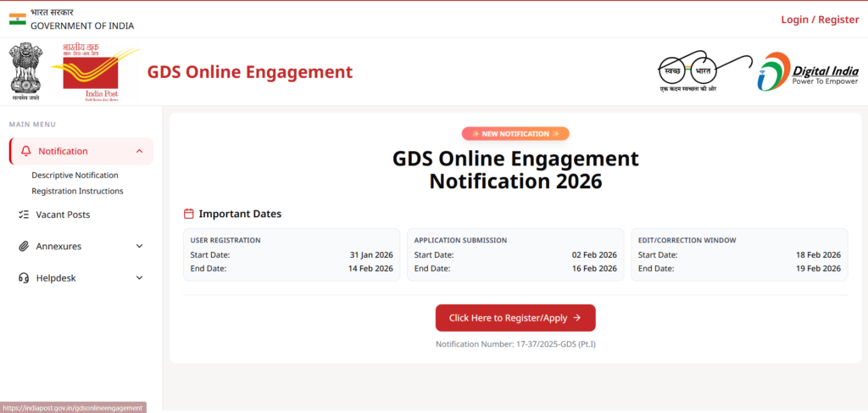Click the national emblem logo
868x413 pixels.
(x=26, y=72)
